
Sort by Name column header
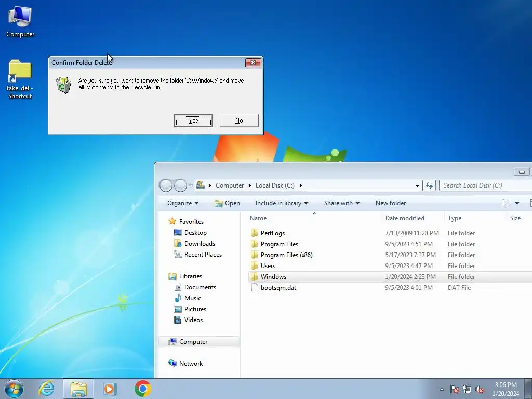[314, 218]
